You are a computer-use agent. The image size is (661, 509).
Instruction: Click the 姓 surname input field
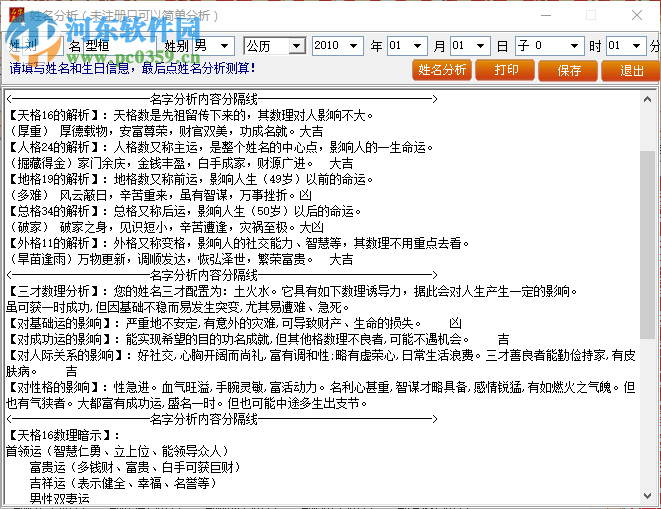[x=41, y=46]
